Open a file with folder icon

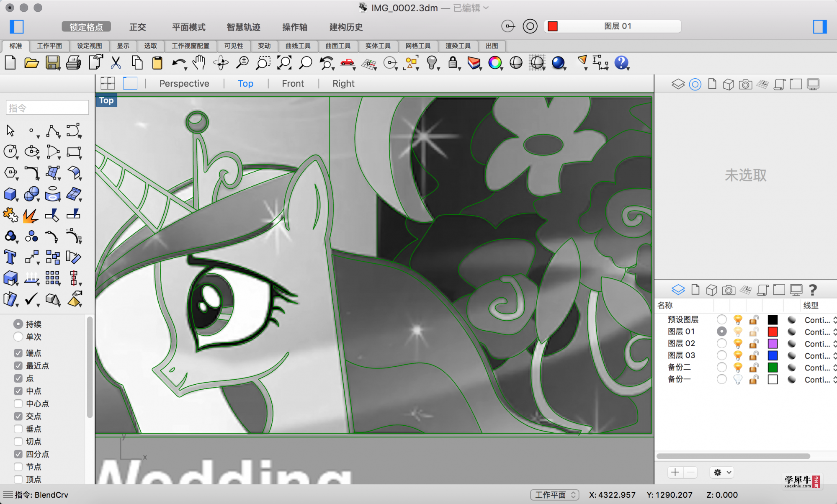pyautogui.click(x=31, y=63)
